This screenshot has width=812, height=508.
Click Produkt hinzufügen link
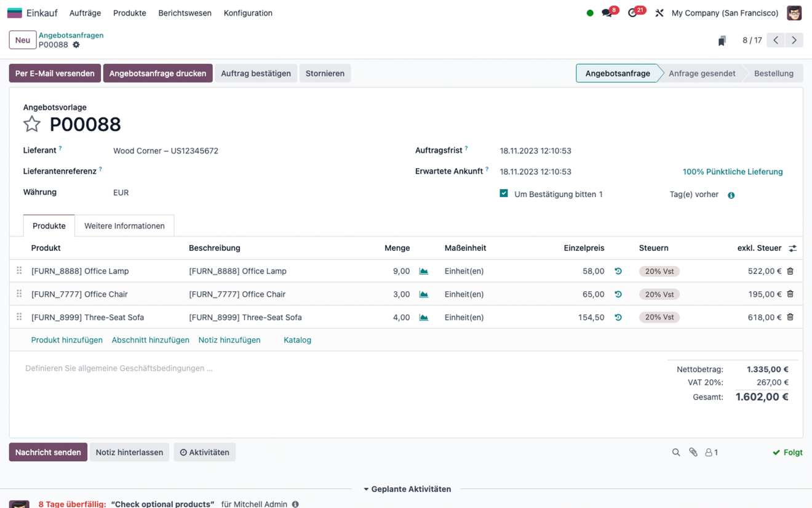tap(67, 340)
